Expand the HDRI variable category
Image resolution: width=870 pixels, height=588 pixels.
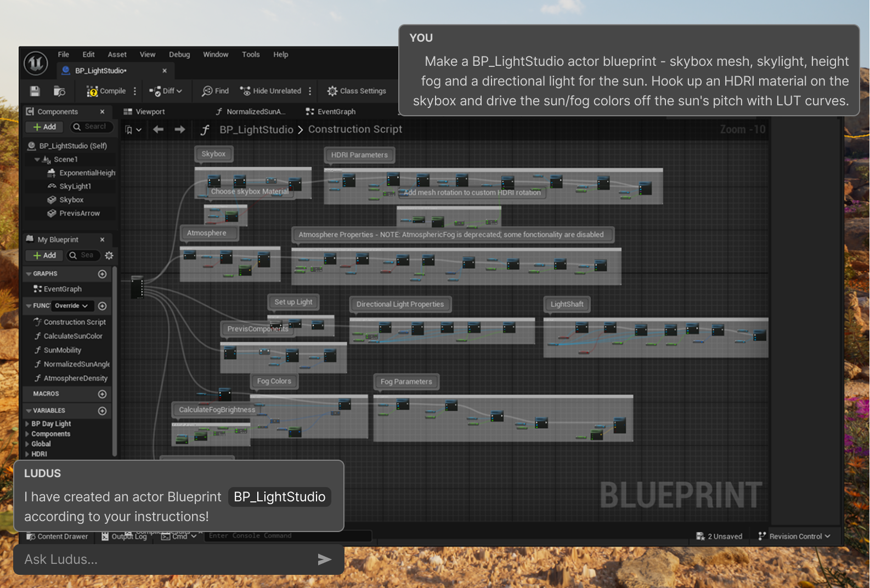coord(27,454)
